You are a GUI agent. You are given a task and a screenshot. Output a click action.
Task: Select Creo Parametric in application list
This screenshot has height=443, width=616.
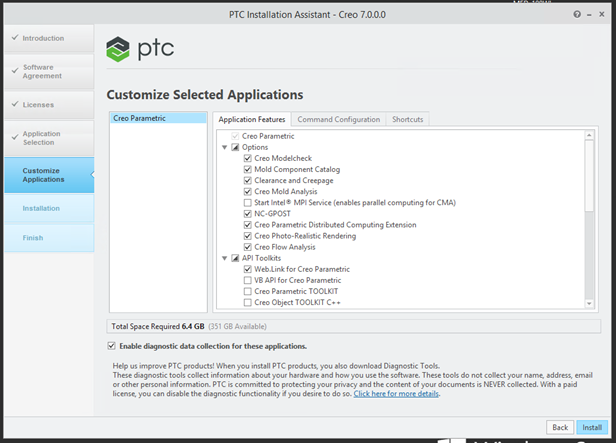(158, 118)
